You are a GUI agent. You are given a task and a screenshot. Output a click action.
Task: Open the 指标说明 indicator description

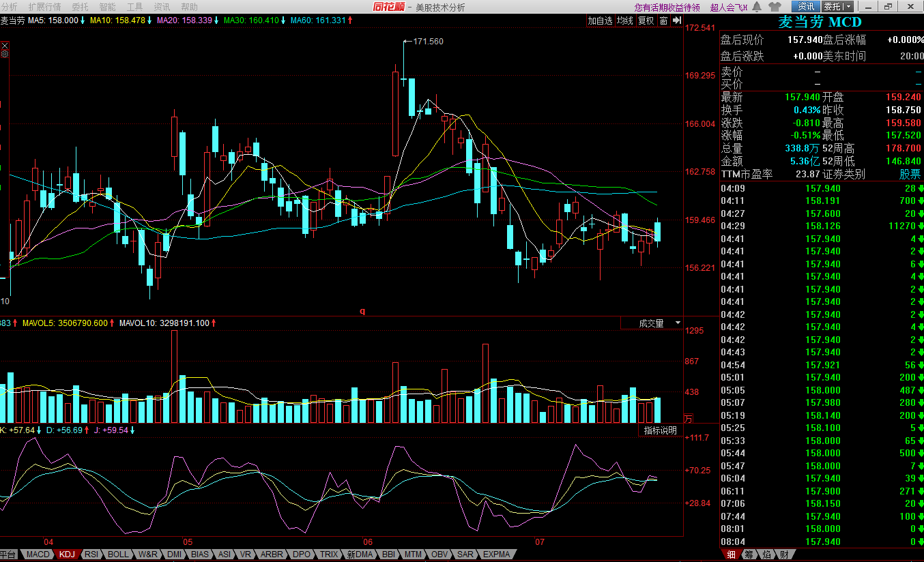(x=661, y=430)
